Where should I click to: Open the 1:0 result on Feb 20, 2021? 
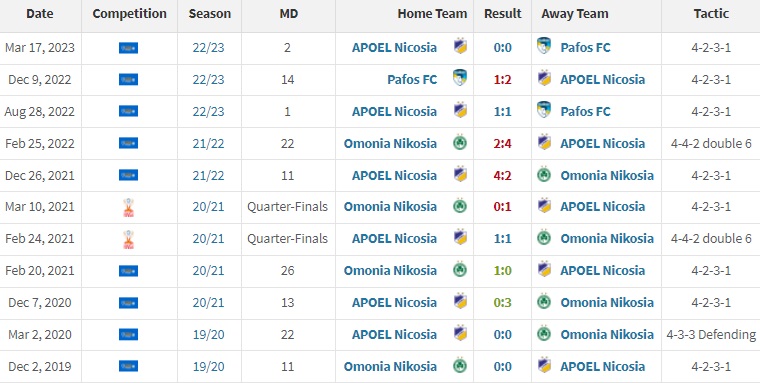point(503,271)
